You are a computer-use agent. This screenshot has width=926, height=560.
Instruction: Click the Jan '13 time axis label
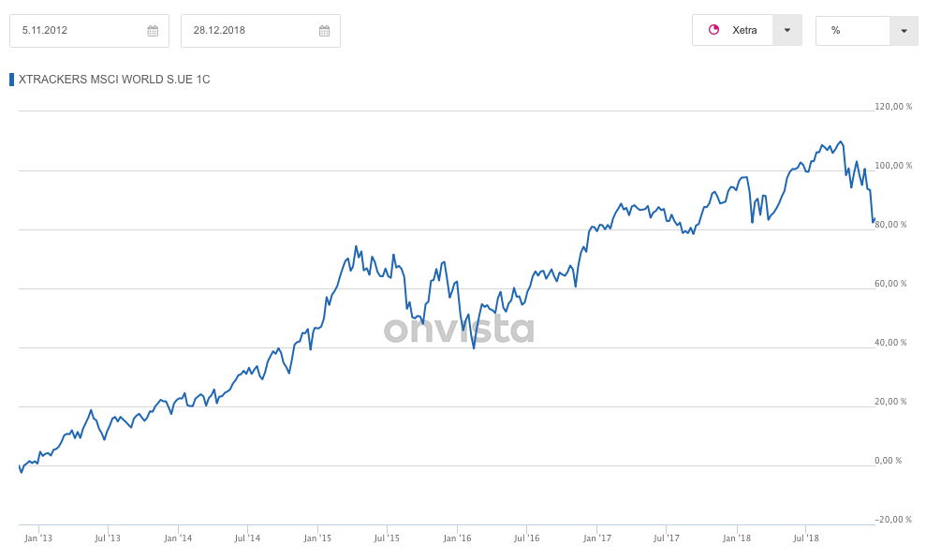pos(38,538)
